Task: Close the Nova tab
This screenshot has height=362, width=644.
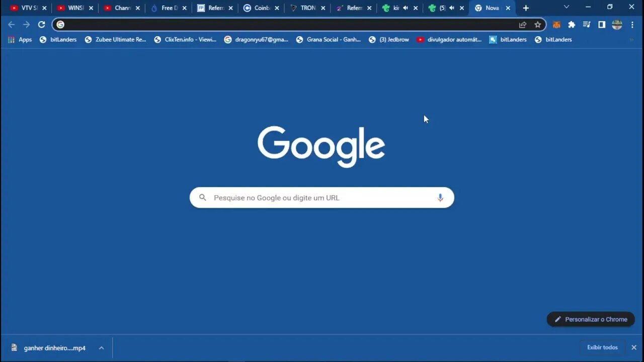Action: pos(508,8)
